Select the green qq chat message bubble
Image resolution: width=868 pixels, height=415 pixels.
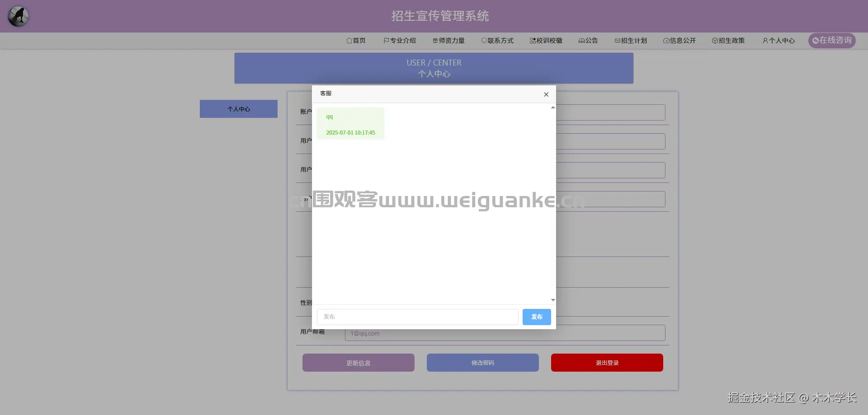350,123
